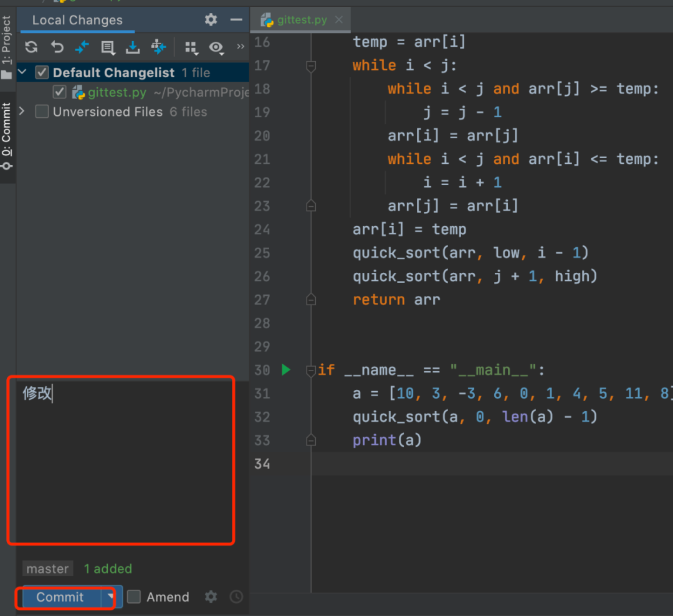Open the eye View Options icon
This screenshot has height=616, width=673.
tap(216, 47)
